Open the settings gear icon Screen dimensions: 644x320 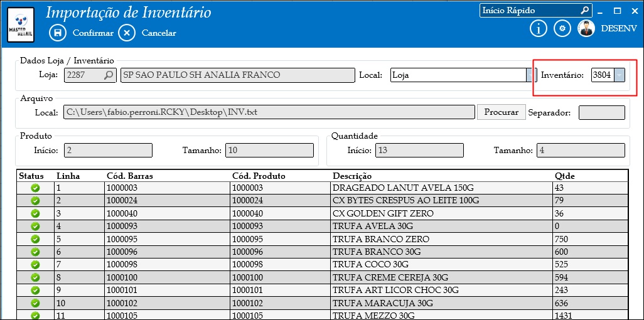click(x=562, y=28)
